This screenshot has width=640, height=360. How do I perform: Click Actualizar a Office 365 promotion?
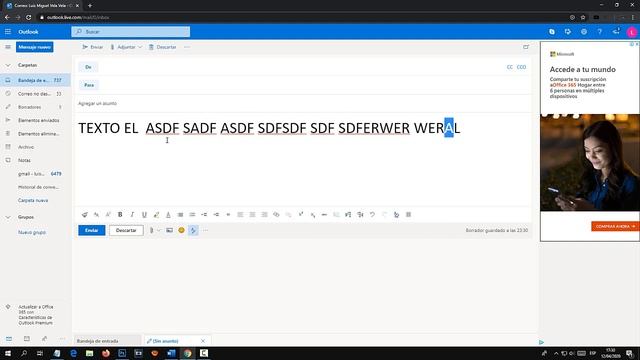pyautogui.click(x=36, y=315)
